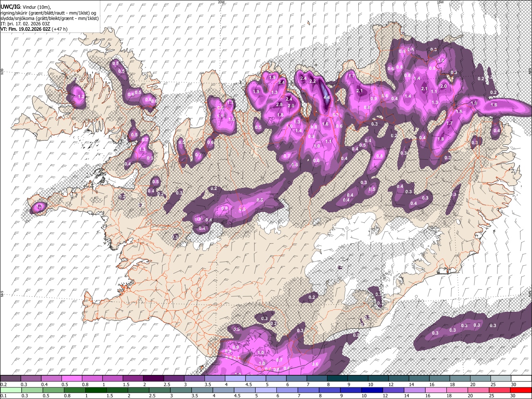Click the "0.1" label starting the rain legend
This screenshot has width=532, height=399.
pos(4,396)
